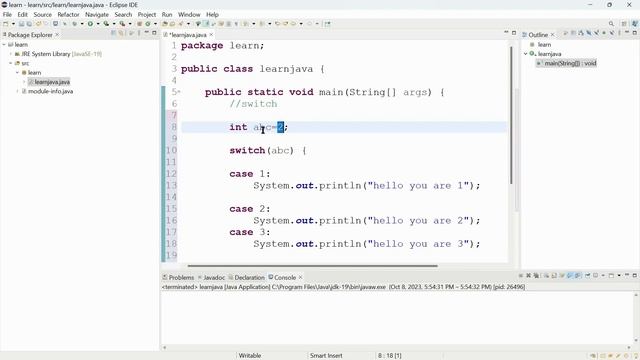Open the External Tools dropdown arrow
Screen dimensions: 640x360
[x=130, y=24]
